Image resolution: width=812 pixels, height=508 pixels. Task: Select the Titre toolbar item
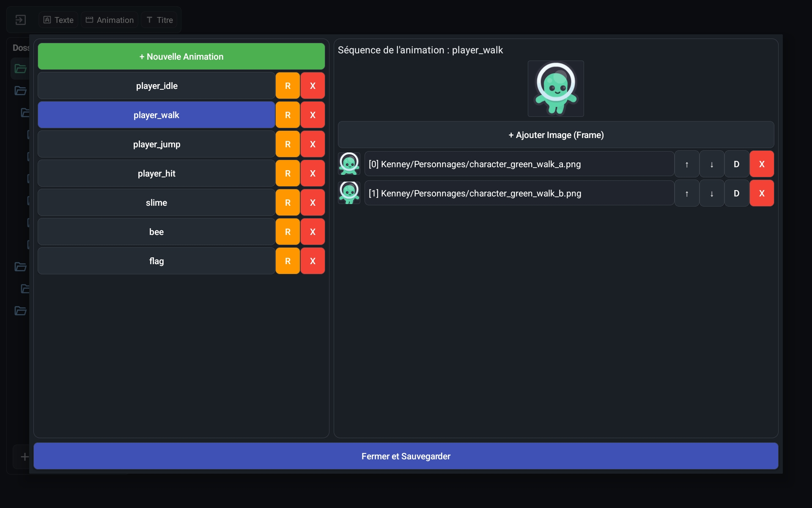pos(159,20)
